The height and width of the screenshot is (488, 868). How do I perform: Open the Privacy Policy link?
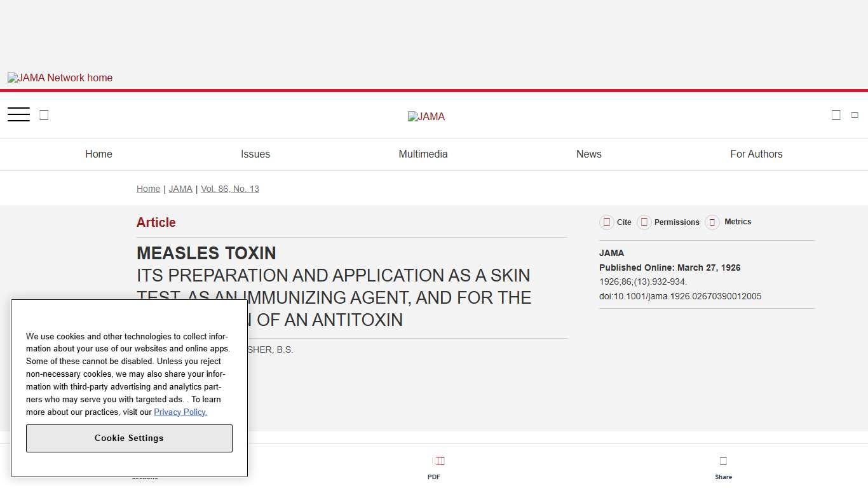(x=180, y=412)
